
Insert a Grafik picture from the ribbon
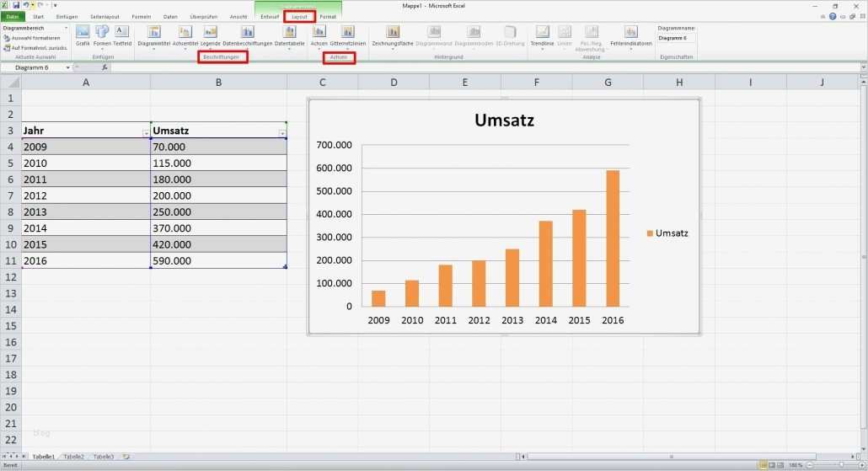click(83, 35)
